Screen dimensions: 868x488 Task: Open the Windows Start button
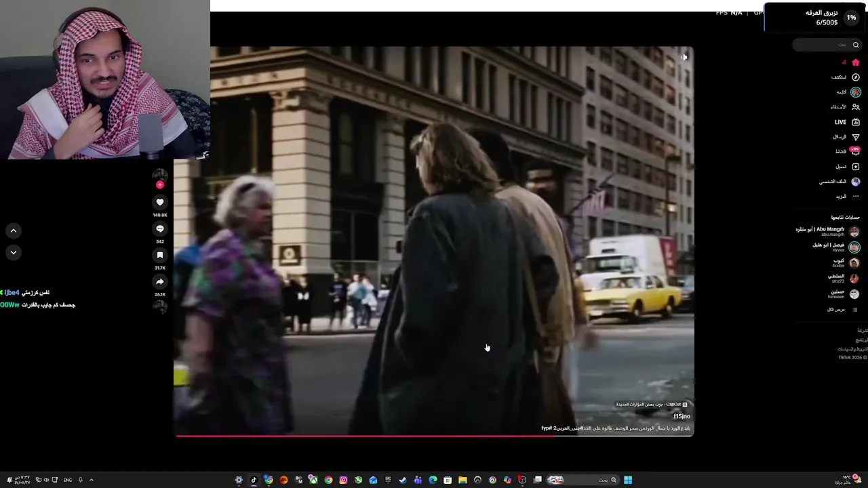pyautogui.click(x=628, y=480)
